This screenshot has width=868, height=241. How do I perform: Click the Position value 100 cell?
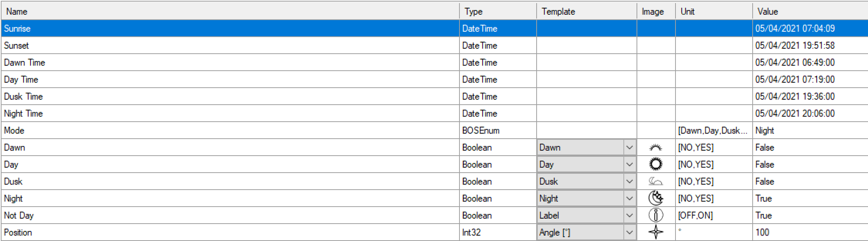click(x=762, y=233)
